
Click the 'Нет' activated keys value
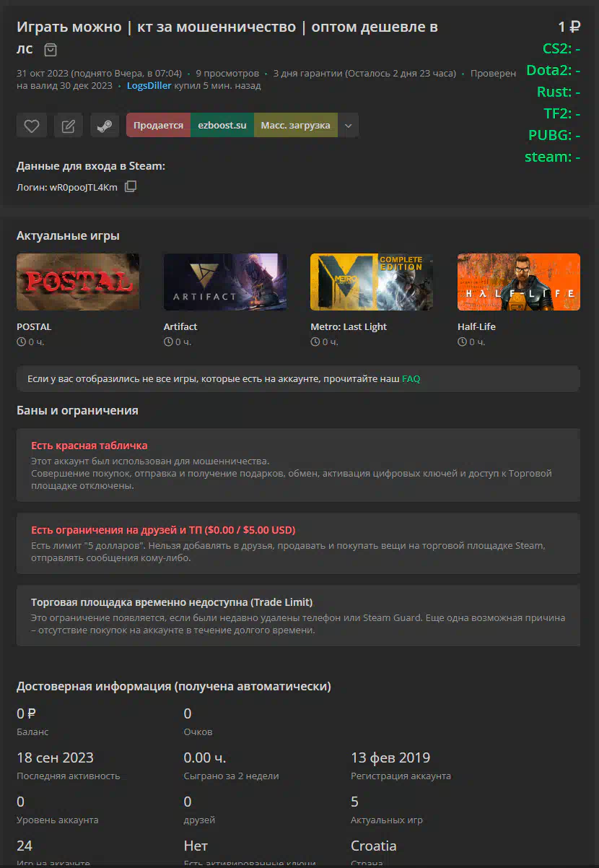(196, 846)
